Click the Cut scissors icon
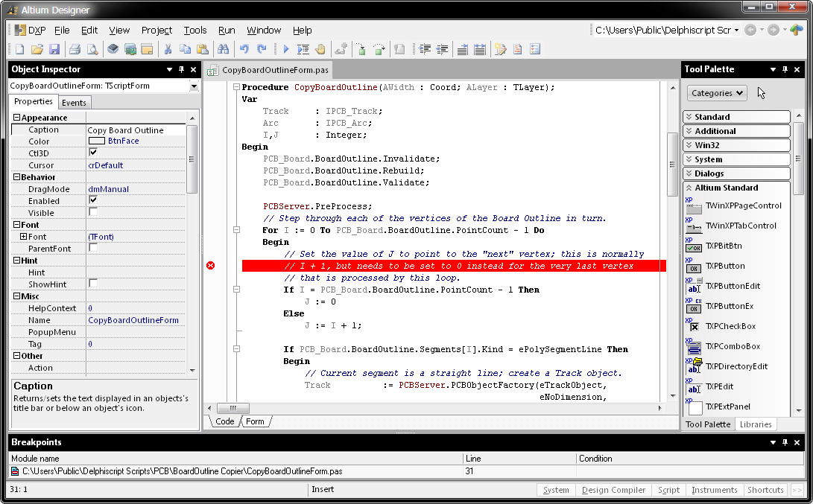813x504 pixels. click(x=168, y=50)
